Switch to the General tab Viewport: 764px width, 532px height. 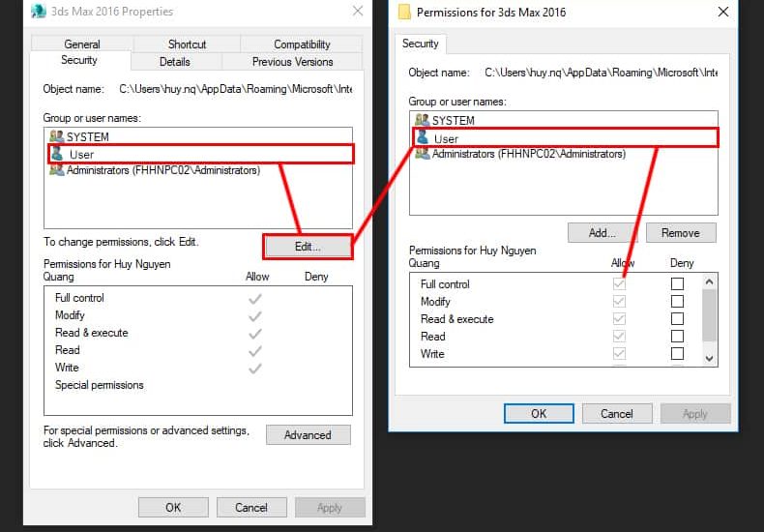[82, 44]
